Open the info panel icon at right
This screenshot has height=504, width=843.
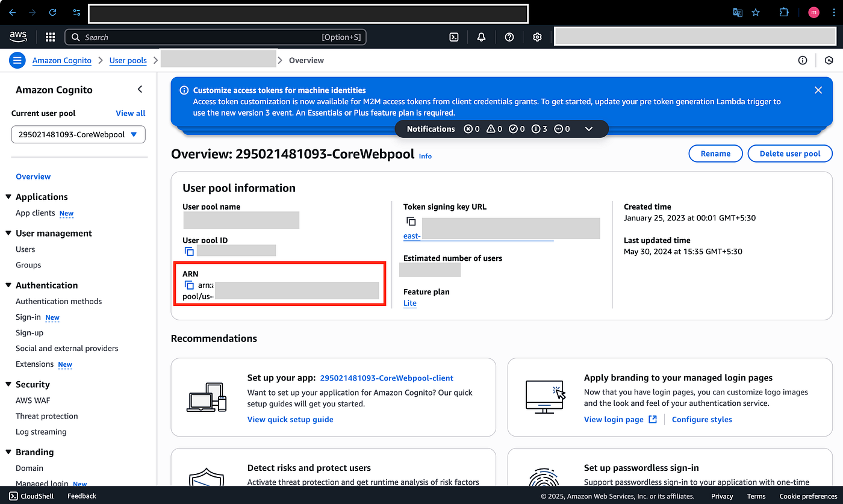coord(803,60)
